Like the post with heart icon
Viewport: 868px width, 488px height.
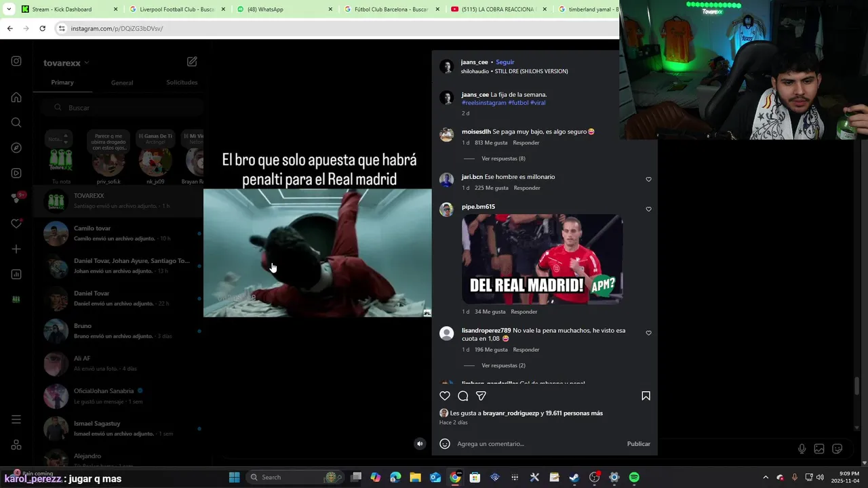(445, 396)
